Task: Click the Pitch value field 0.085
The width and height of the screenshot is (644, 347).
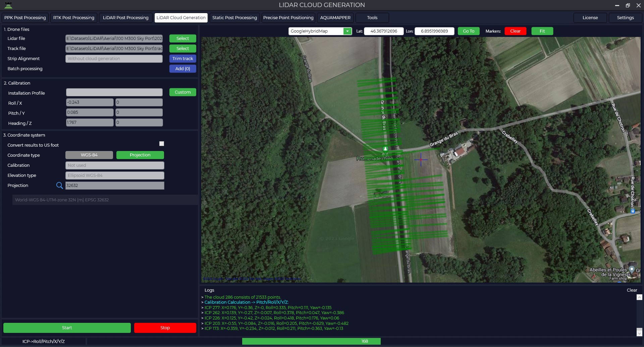Action: 90,112
